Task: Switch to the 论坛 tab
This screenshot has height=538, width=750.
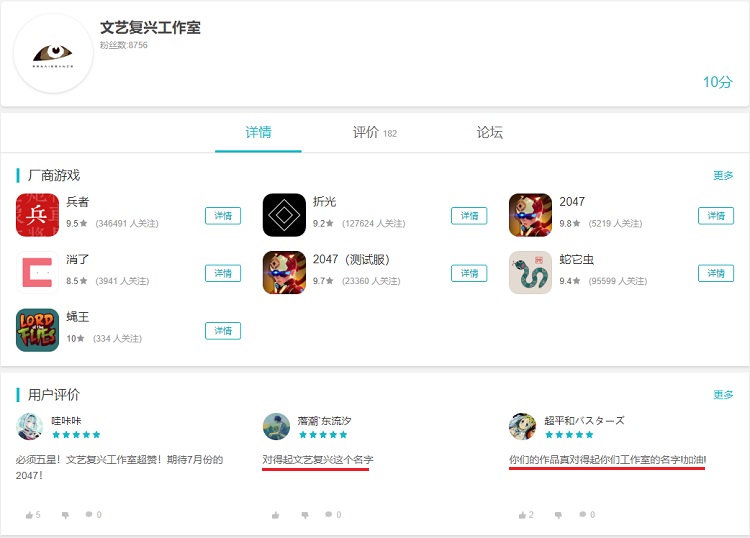Action: pos(489,132)
